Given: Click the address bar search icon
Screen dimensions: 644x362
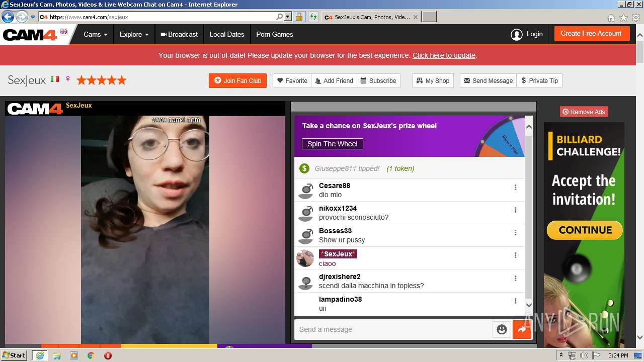Looking at the screenshot, I should pos(280,17).
